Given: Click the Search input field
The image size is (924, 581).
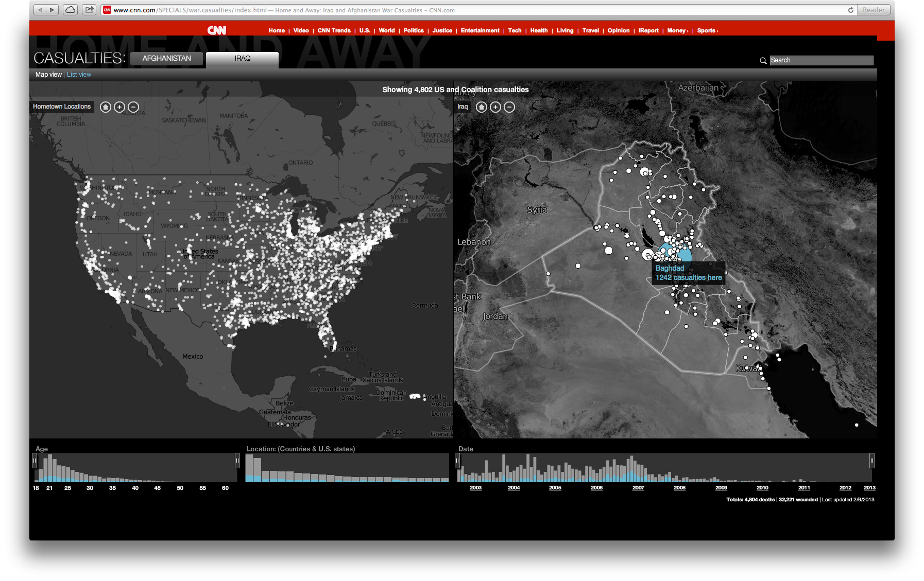Looking at the screenshot, I should [821, 60].
